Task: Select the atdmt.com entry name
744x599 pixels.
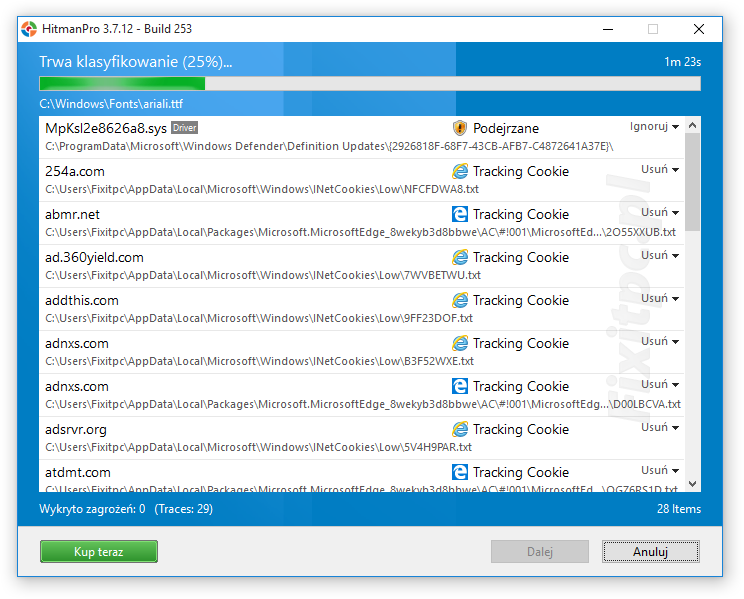Action: (x=78, y=472)
